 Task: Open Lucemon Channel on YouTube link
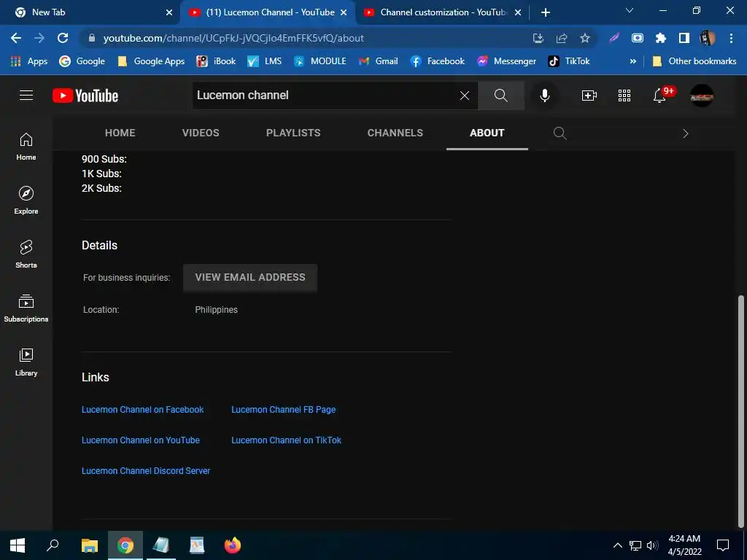pos(141,440)
